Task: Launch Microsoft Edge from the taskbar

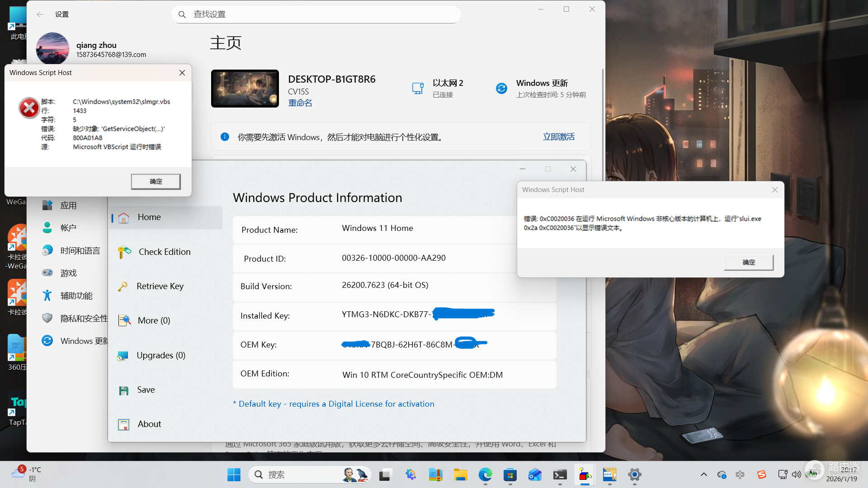Action: tap(485, 475)
